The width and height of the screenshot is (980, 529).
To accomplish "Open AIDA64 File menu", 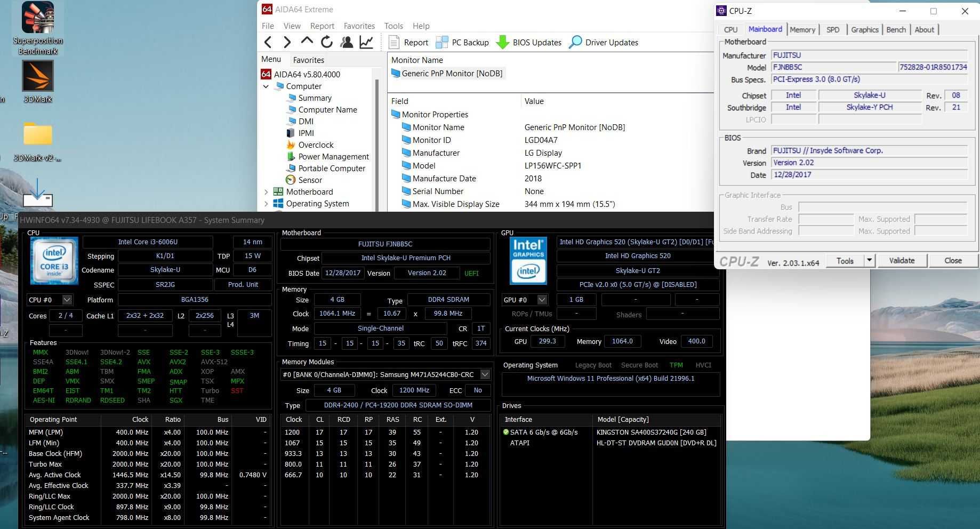I will click(268, 26).
